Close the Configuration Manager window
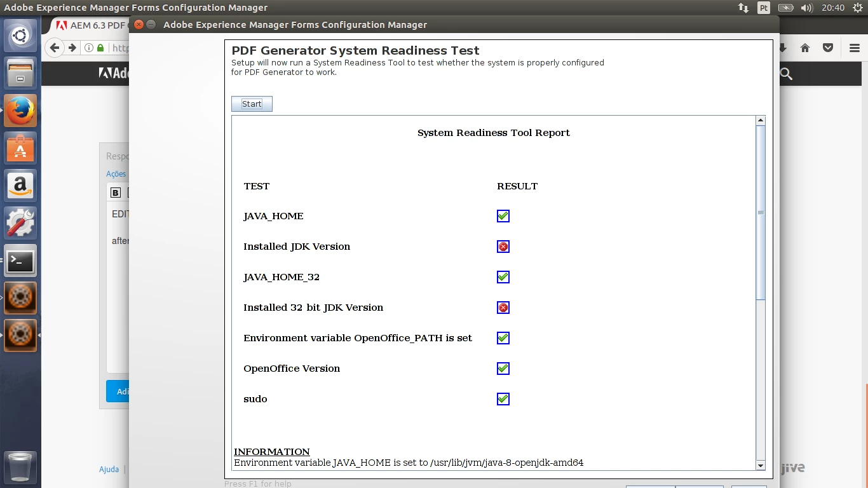 [x=139, y=25]
